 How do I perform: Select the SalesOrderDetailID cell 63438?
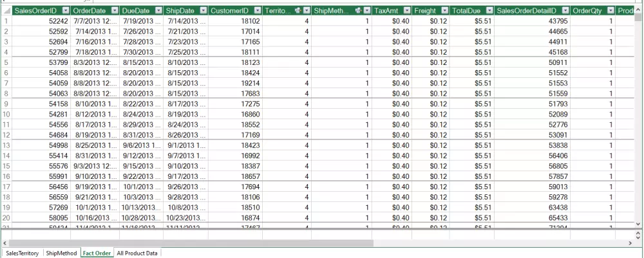click(x=532, y=207)
